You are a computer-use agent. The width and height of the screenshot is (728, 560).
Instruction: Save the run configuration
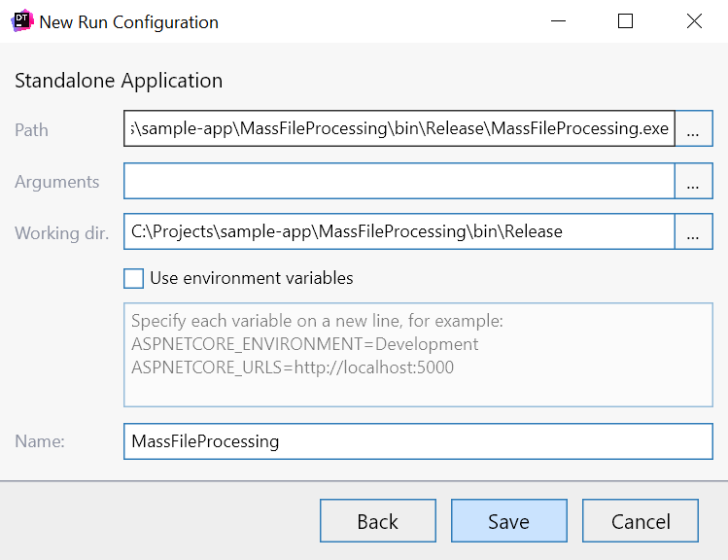(x=508, y=521)
